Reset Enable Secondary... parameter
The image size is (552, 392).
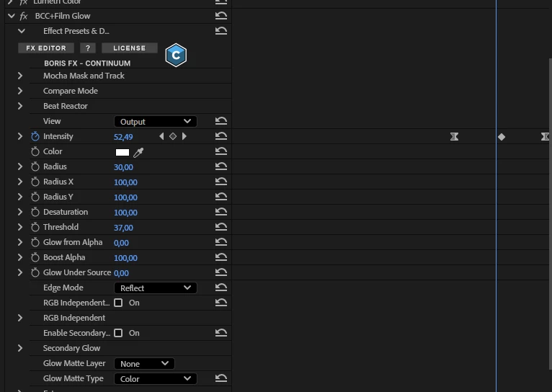tap(221, 333)
